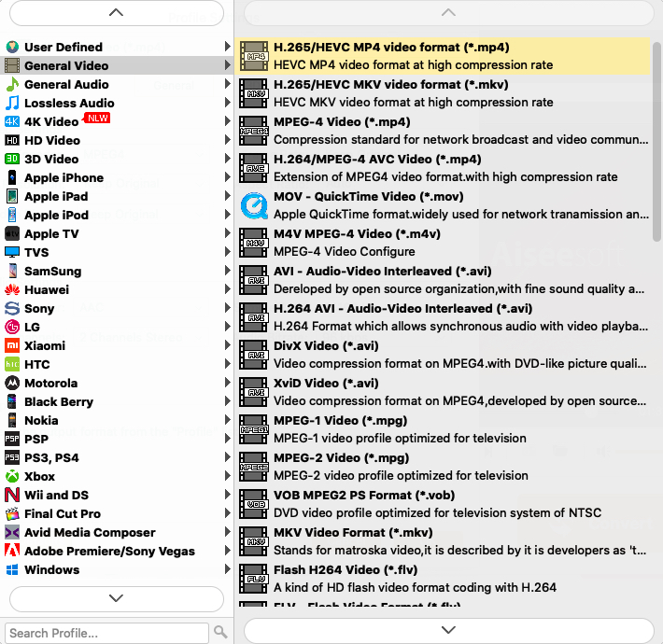Select the Lossless Audio category

tap(117, 103)
